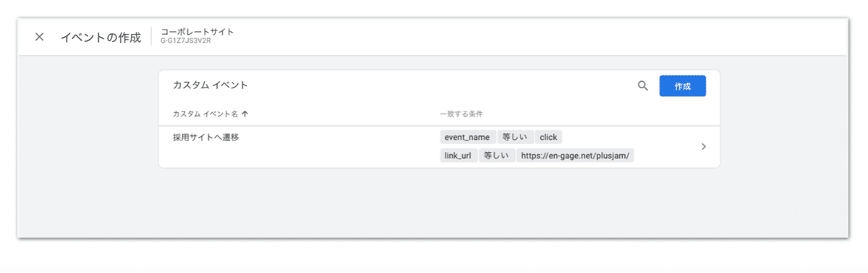This screenshot has height=273, width=868.
Task: Select the https://en-gage.net/plusjam/ value chip
Action: pyautogui.click(x=575, y=156)
